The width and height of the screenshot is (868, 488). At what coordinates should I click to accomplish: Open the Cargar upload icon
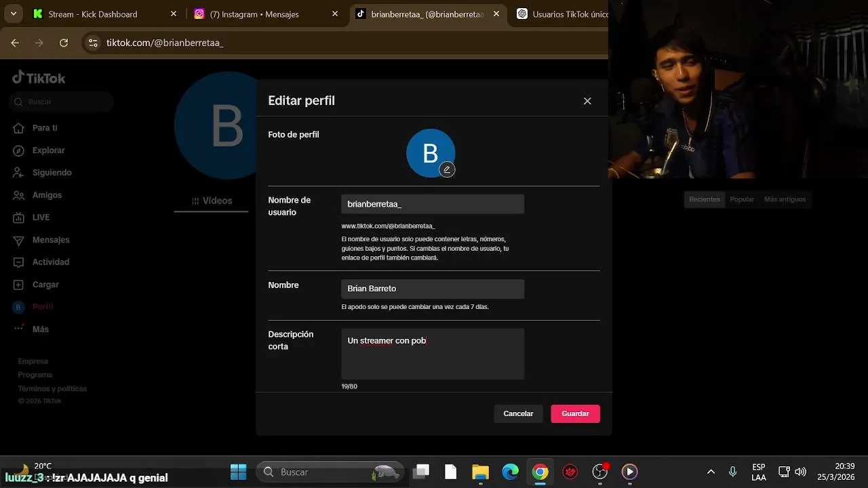click(19, 285)
